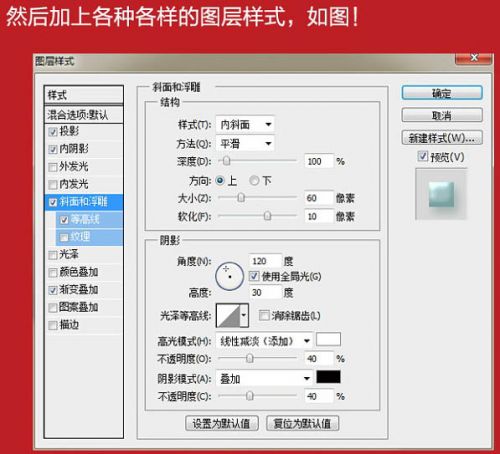
Task: Open the 方法 technique dropdown showing 平滑
Action: click(245, 144)
